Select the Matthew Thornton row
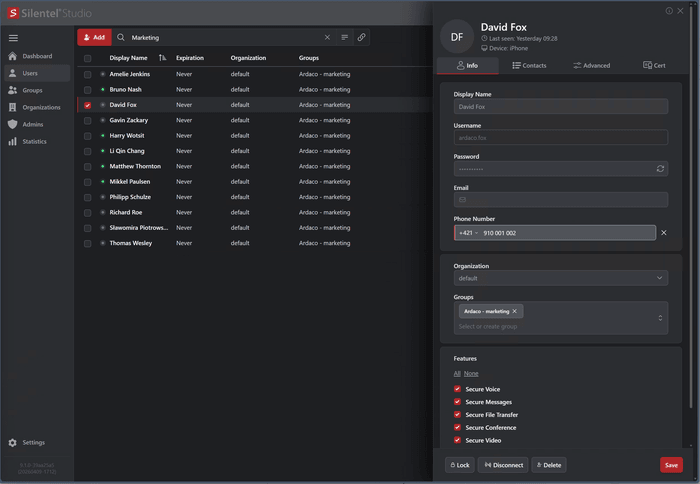The width and height of the screenshot is (700, 484). pyautogui.click(x=255, y=167)
